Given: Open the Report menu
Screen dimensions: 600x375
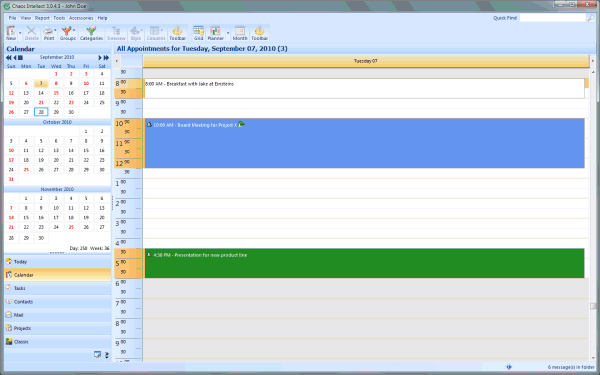Looking at the screenshot, I should pyautogui.click(x=42, y=18).
